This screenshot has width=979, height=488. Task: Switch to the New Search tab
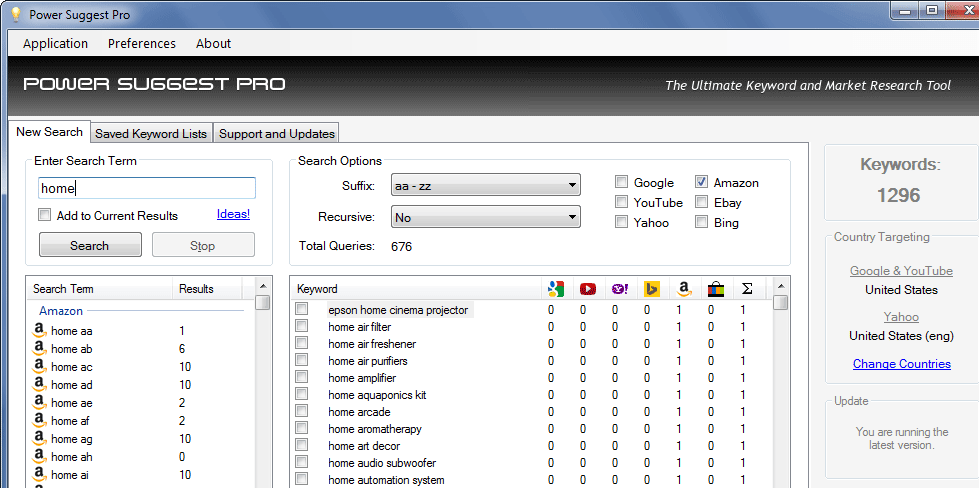coord(49,132)
